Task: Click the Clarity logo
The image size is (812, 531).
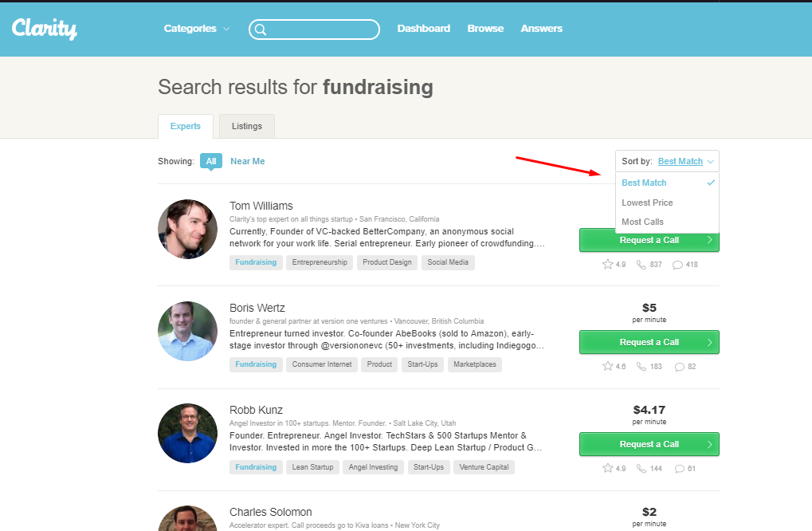Action: click(45, 29)
